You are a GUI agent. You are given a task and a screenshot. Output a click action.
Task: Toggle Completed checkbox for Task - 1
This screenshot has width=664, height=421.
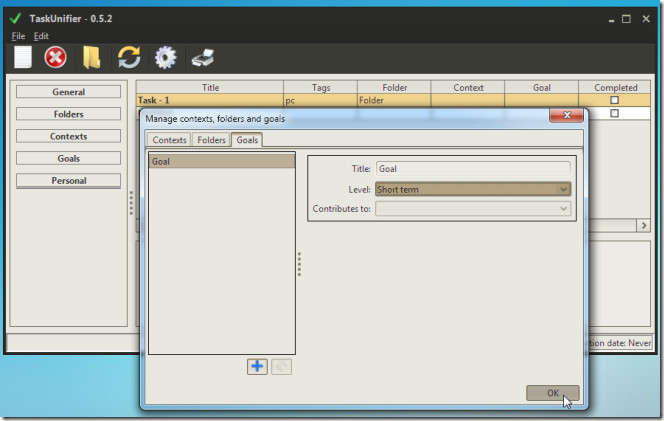[x=614, y=100]
